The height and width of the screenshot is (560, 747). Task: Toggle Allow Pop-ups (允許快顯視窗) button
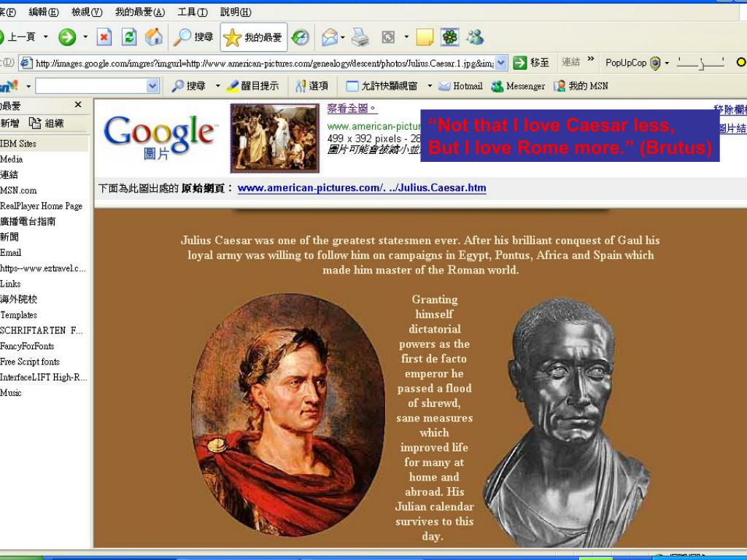[382, 86]
